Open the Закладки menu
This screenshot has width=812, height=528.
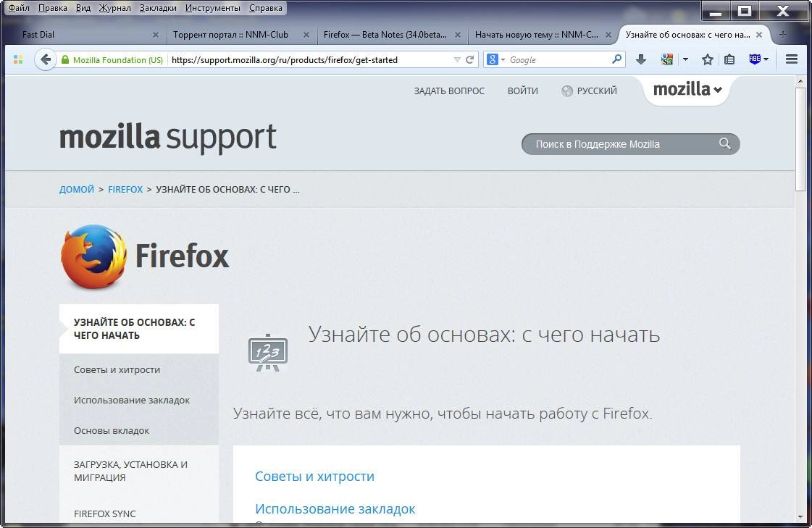click(x=158, y=8)
